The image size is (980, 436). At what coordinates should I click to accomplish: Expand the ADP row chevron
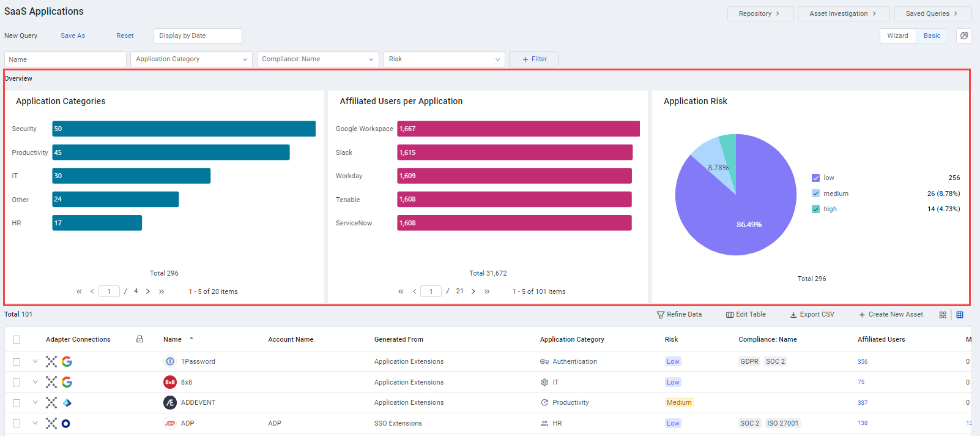35,423
